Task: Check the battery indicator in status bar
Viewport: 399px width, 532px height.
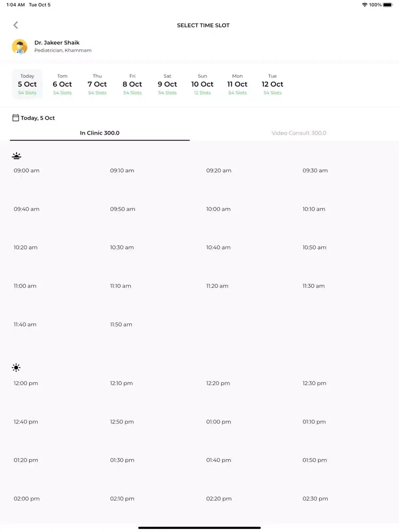Action: [388, 5]
